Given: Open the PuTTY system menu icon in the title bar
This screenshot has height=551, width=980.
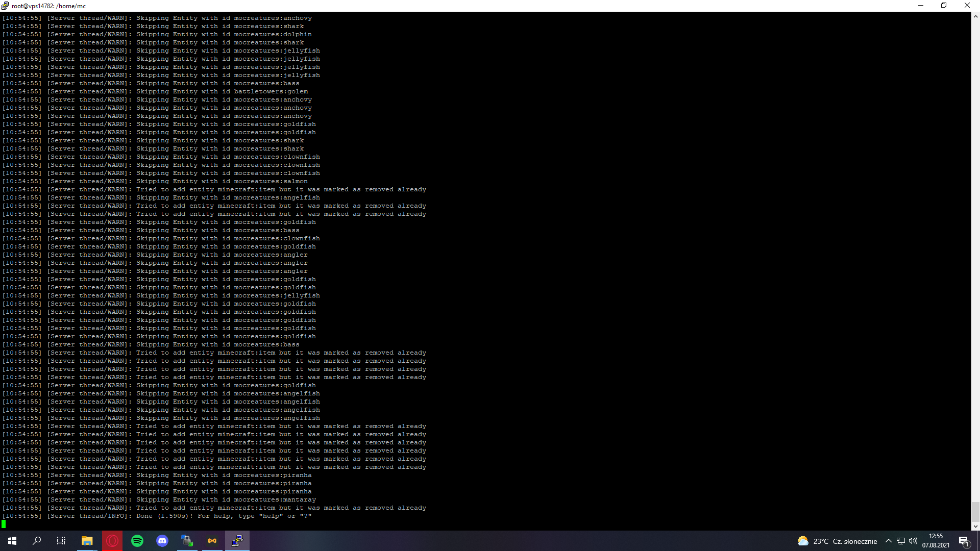Looking at the screenshot, I should click(5, 6).
